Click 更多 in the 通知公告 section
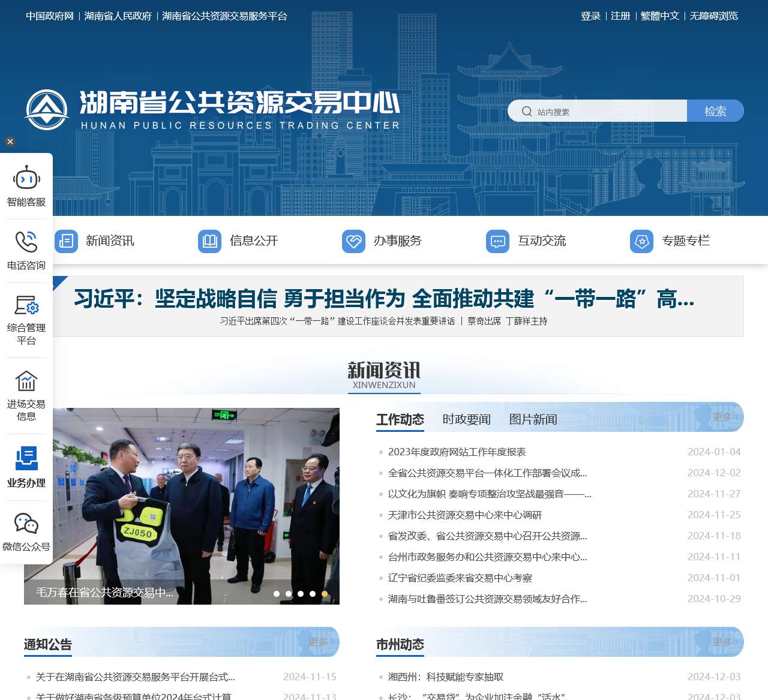 pyautogui.click(x=318, y=642)
